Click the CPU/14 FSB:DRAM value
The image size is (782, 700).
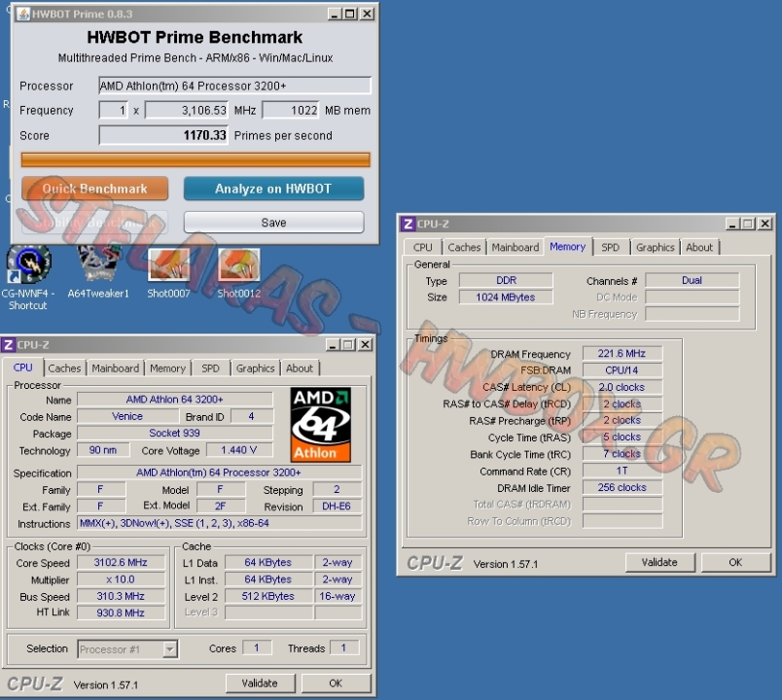click(622, 370)
